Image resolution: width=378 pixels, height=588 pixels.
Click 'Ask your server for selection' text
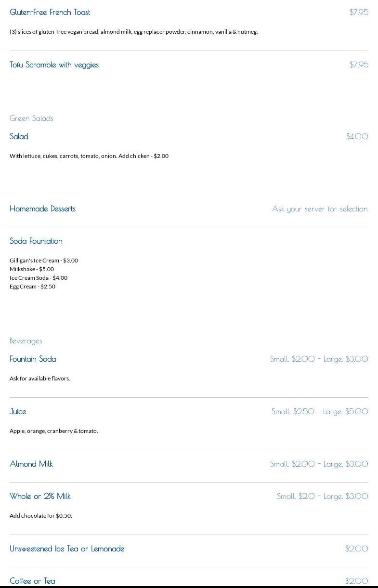320,209
